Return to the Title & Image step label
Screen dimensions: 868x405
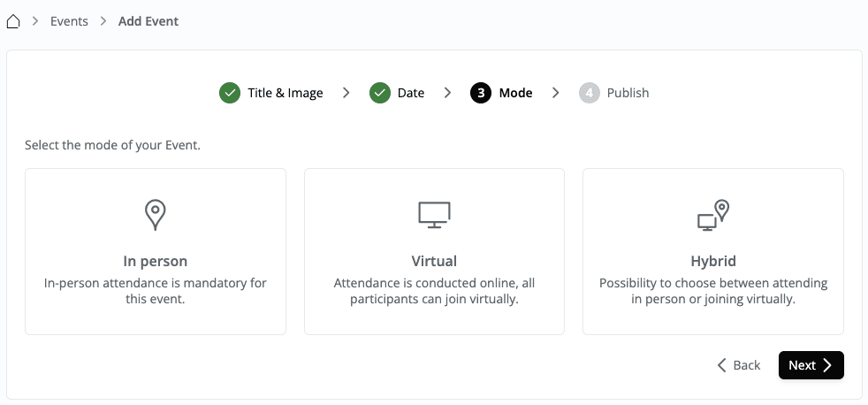[286, 93]
